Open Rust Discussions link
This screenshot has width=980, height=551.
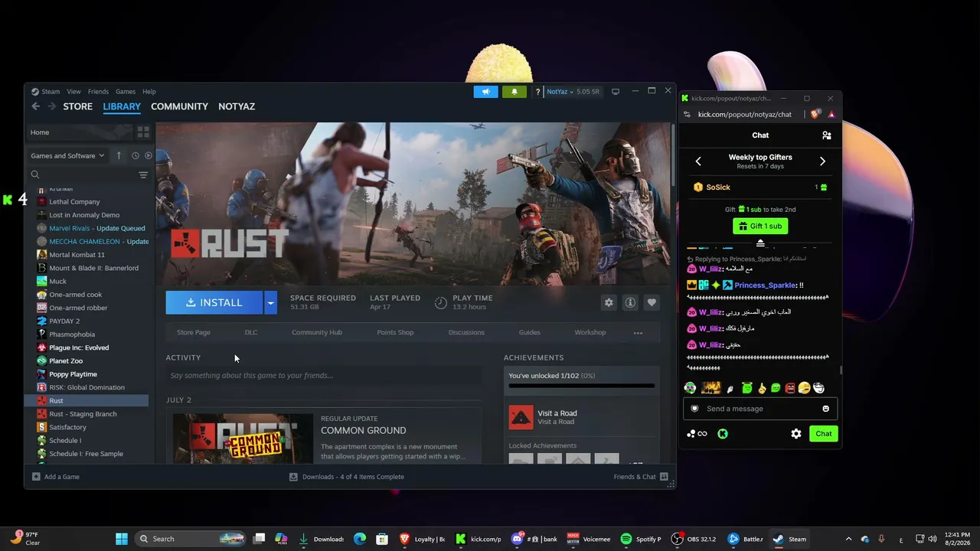click(466, 333)
